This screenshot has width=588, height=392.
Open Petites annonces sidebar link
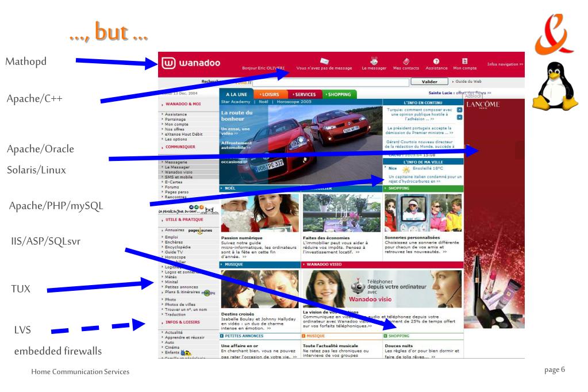pos(181,287)
